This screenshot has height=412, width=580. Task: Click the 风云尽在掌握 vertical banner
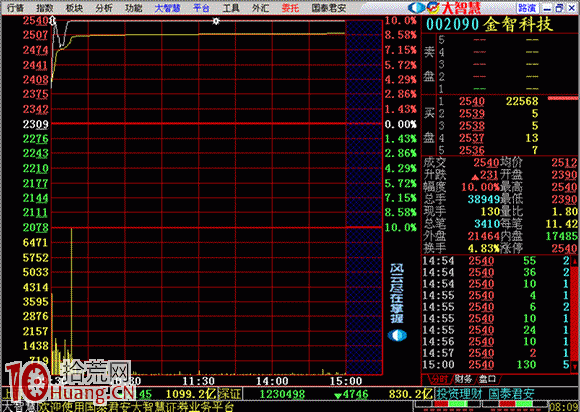(397, 293)
